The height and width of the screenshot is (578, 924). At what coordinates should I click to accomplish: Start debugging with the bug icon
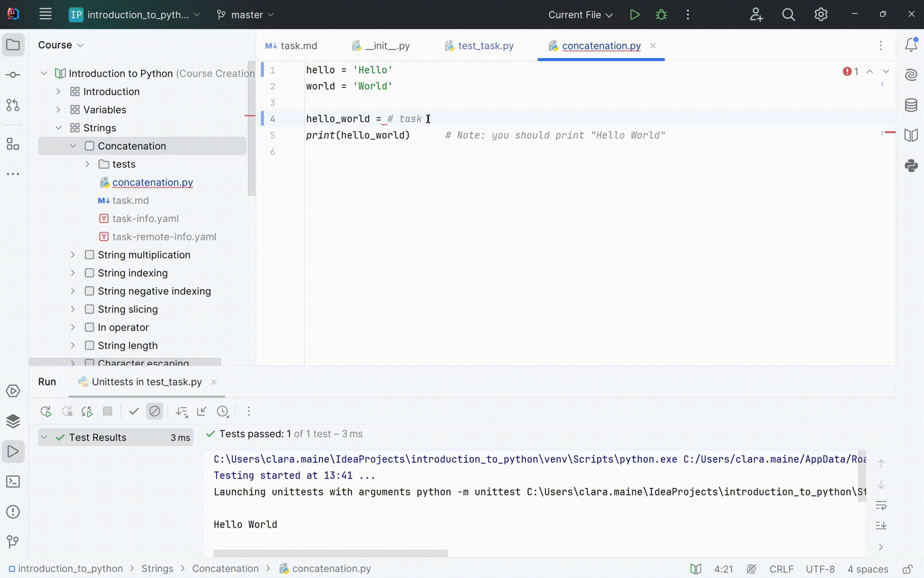click(x=661, y=14)
